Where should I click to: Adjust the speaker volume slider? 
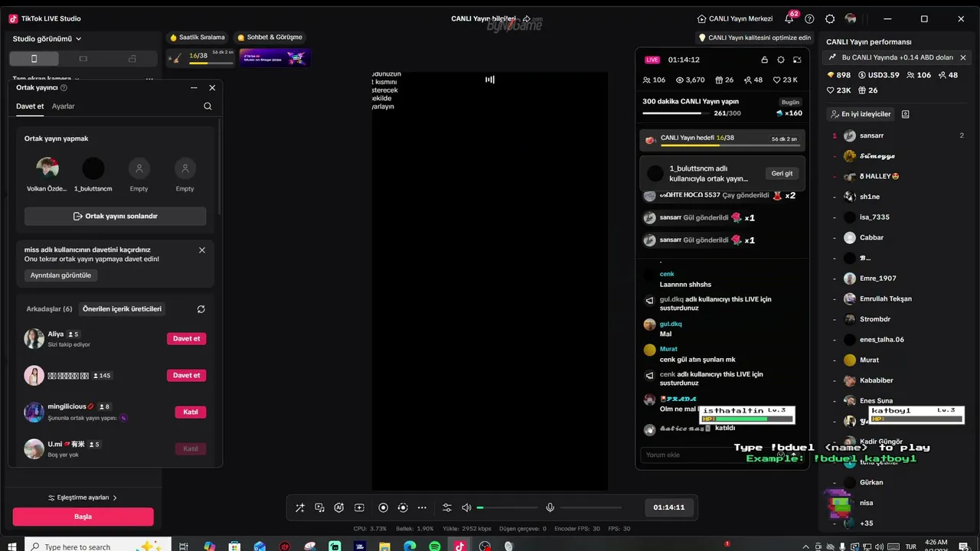(507, 507)
